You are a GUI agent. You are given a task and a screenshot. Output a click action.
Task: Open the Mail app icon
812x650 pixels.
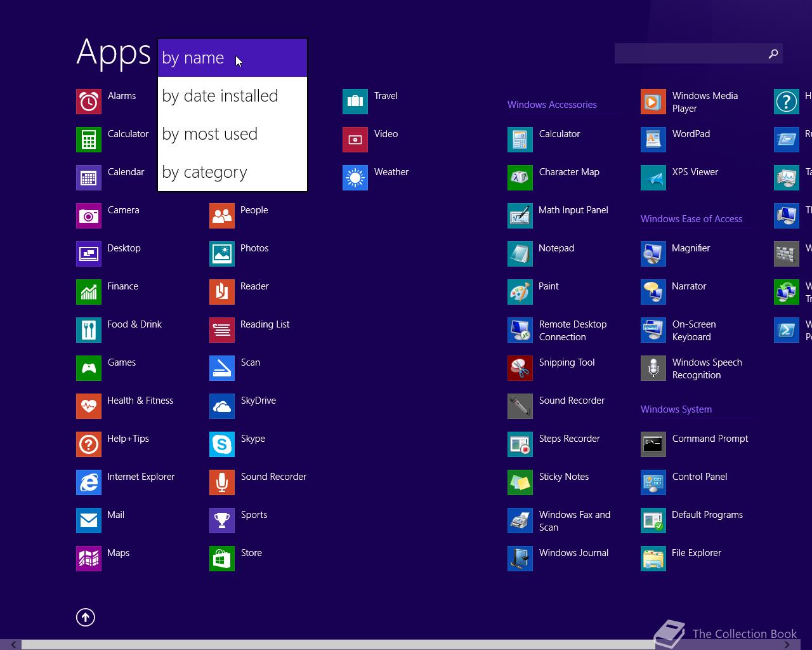(x=89, y=521)
